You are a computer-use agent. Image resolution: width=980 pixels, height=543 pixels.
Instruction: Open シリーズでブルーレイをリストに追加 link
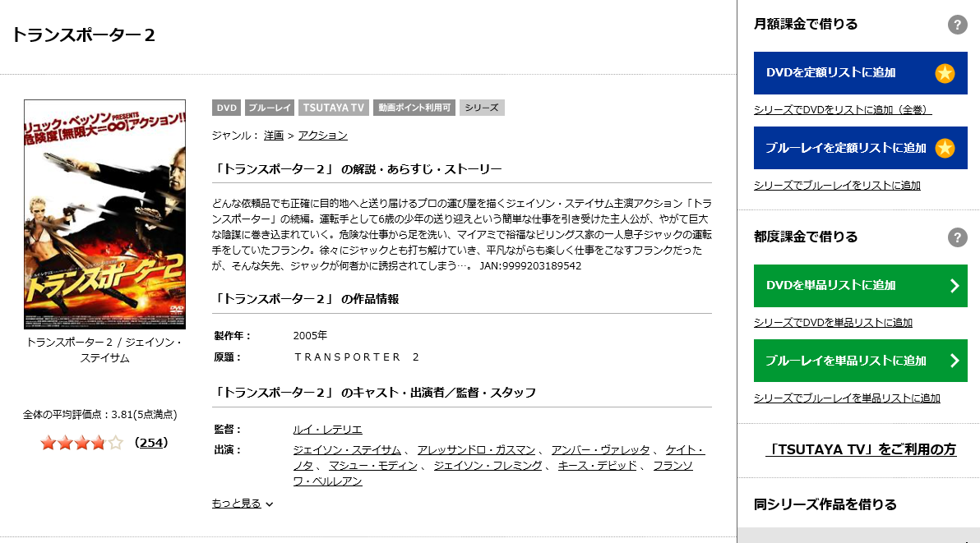[x=837, y=186]
